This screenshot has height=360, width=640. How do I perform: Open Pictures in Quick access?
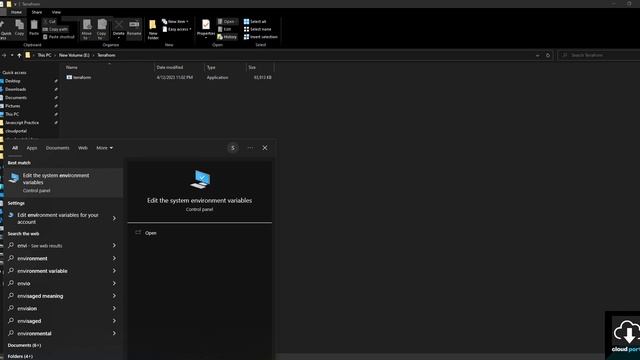coord(13,106)
